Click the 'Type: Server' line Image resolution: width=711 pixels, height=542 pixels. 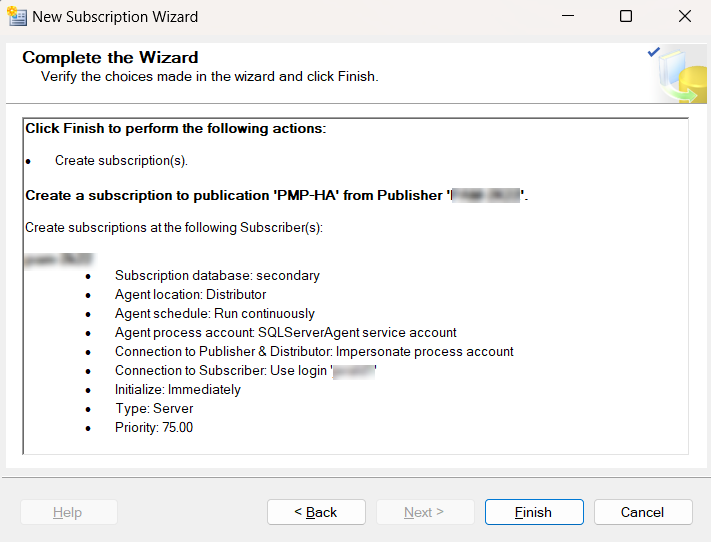click(154, 408)
